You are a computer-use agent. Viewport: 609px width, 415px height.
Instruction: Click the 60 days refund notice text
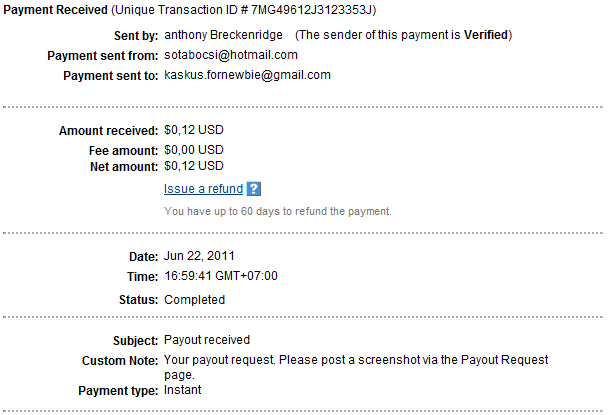[x=278, y=211]
